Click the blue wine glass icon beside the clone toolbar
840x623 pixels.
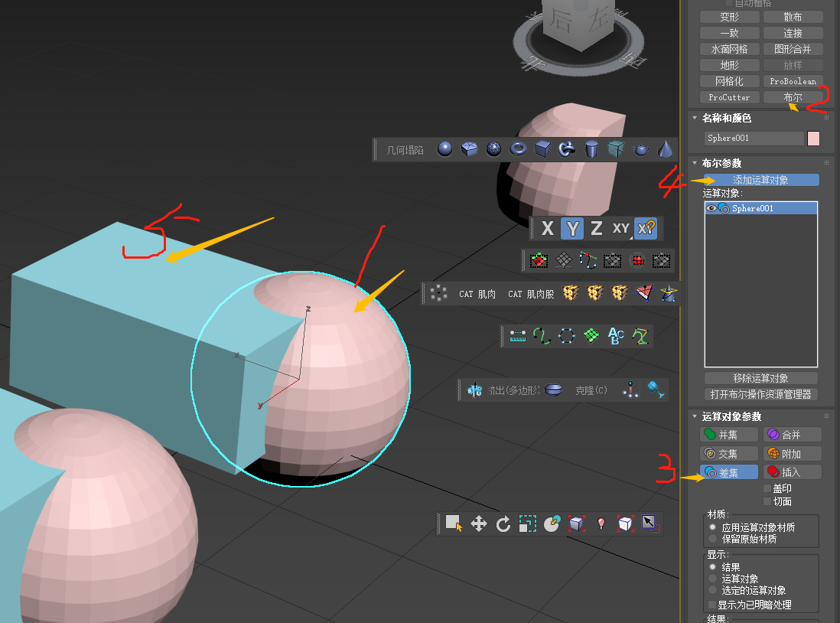pos(654,390)
